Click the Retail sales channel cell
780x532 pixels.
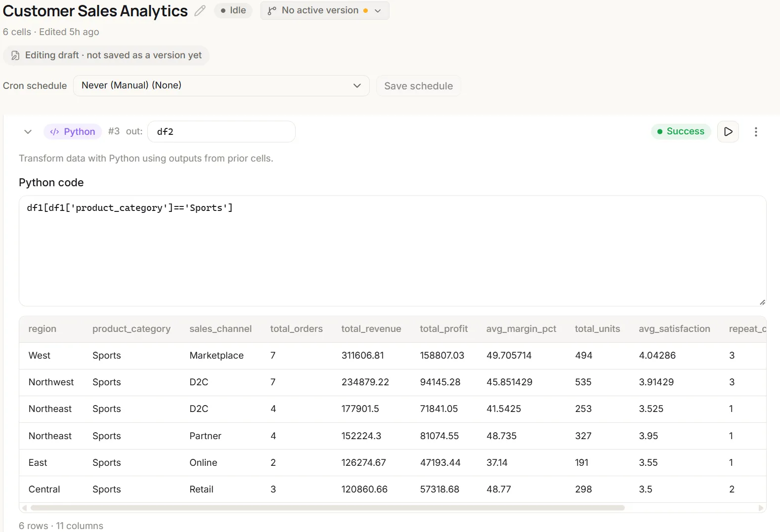pos(202,490)
